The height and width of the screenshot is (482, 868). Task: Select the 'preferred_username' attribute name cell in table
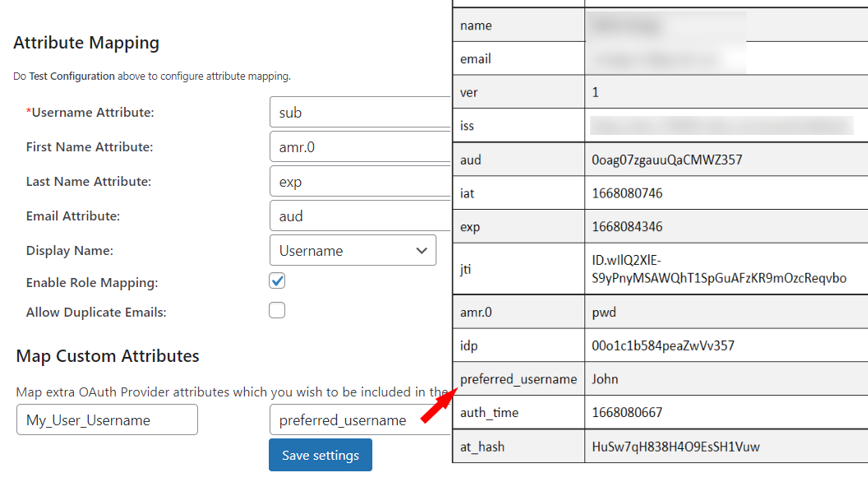(x=519, y=379)
